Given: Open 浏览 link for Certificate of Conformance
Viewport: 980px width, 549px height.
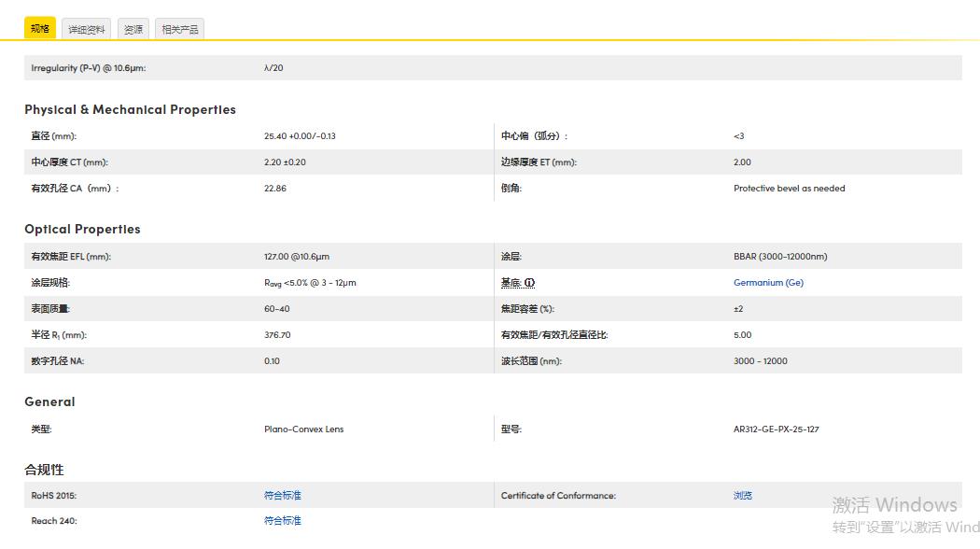Looking at the screenshot, I should click(x=743, y=496).
